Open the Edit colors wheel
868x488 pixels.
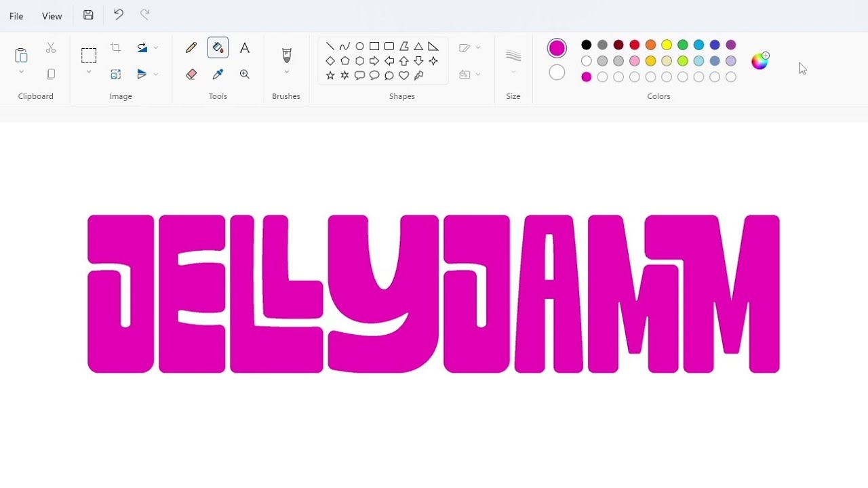[760, 60]
